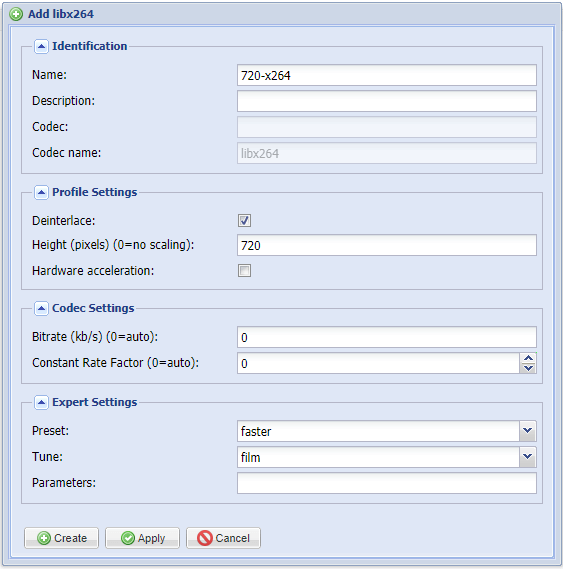Click the Bitrate kb/s field
563x569 pixels.
(387, 337)
